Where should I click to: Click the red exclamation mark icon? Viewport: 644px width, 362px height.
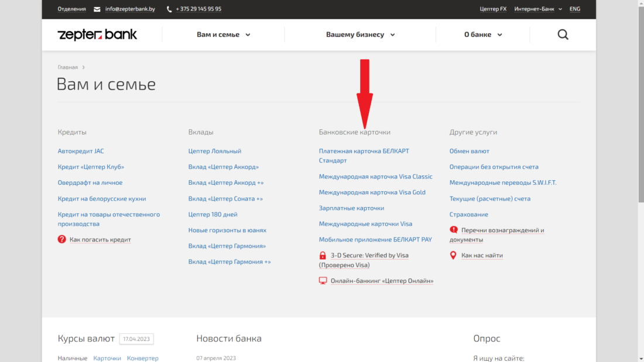[x=454, y=230]
